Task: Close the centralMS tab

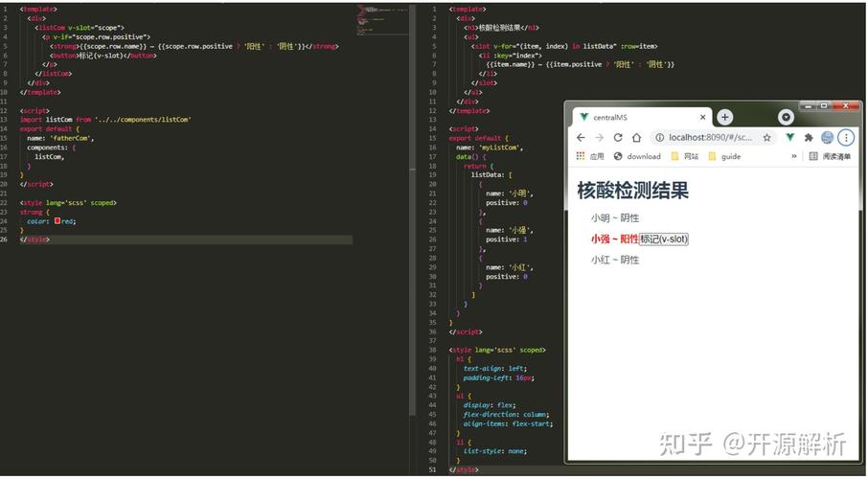Action: pyautogui.click(x=702, y=117)
